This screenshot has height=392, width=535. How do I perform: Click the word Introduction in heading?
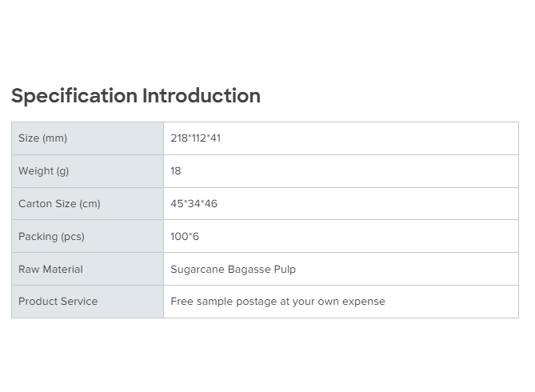pyautogui.click(x=202, y=96)
